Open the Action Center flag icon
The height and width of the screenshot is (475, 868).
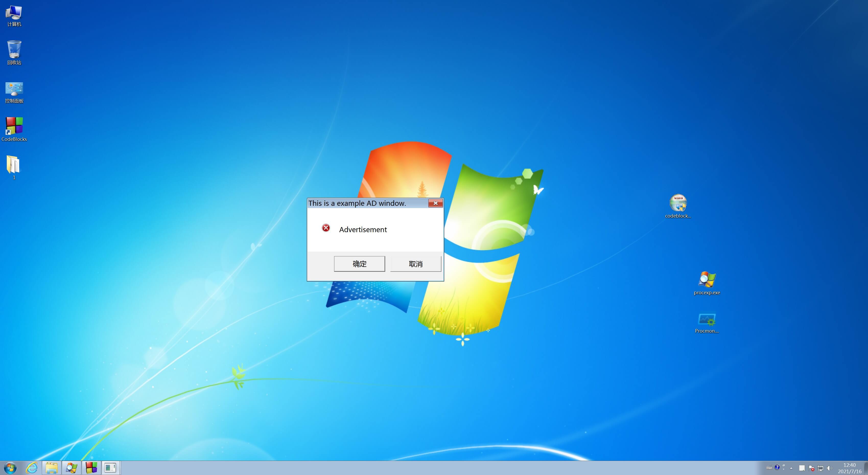click(x=811, y=468)
